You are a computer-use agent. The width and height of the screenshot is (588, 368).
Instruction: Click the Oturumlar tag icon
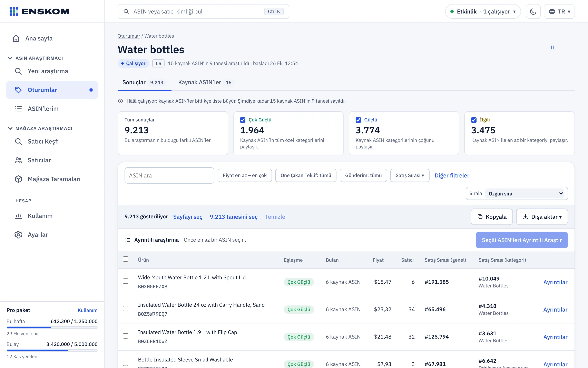click(18, 90)
